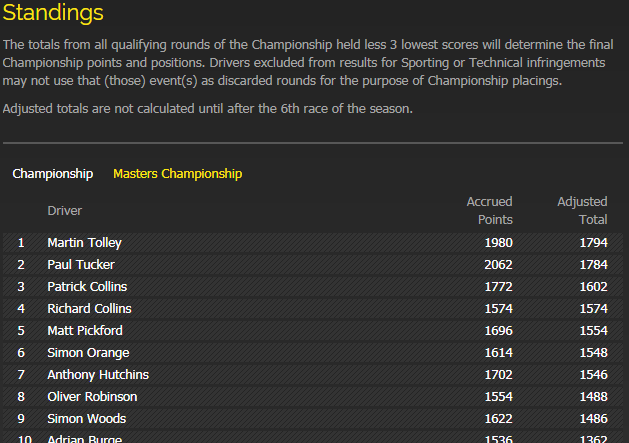This screenshot has height=443, width=629.
Task: Click Paul Tucker's accrued points 2062
Action: (497, 265)
